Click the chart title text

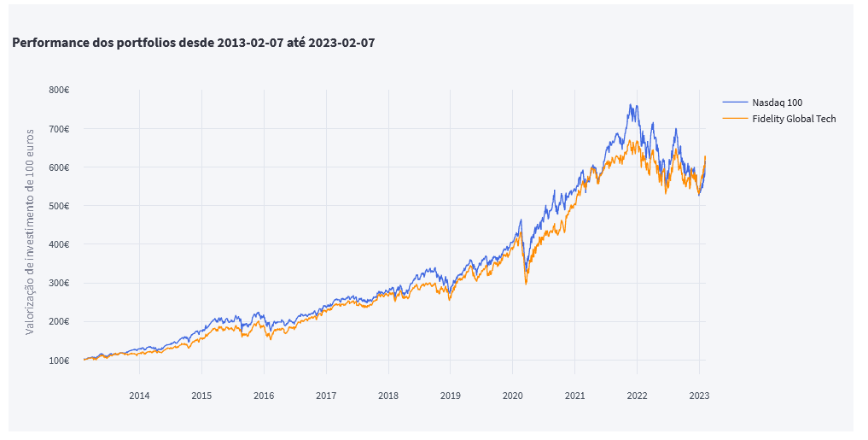[x=194, y=42]
